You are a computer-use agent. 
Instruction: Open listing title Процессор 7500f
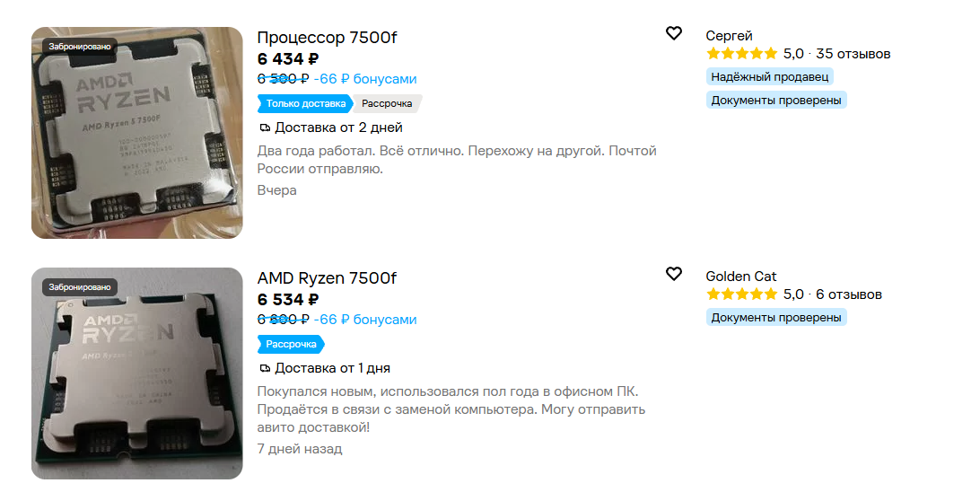point(327,38)
